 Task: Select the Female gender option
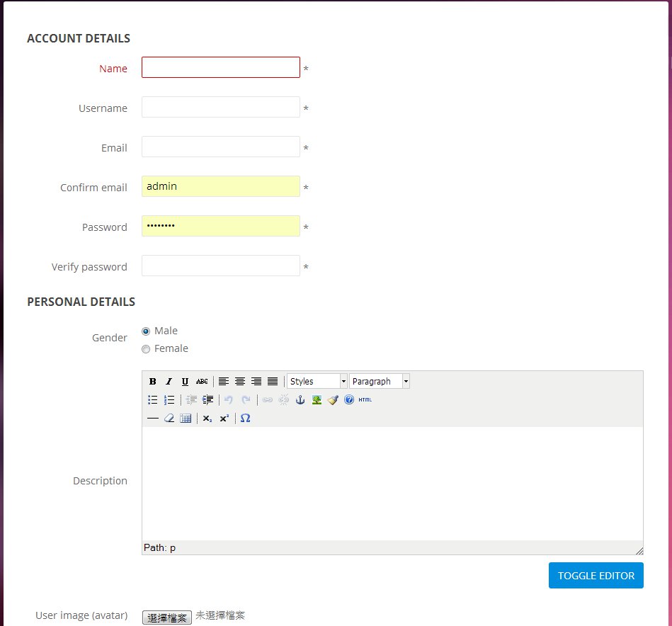(x=146, y=349)
